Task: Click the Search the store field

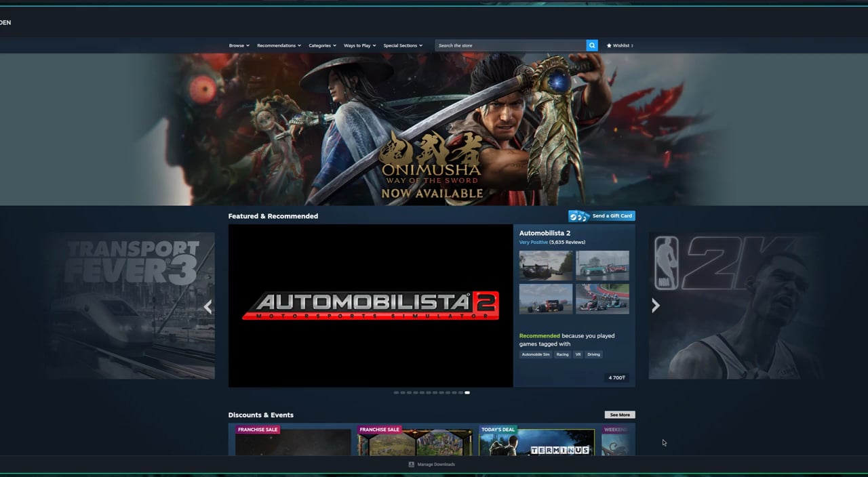Action: tap(511, 45)
